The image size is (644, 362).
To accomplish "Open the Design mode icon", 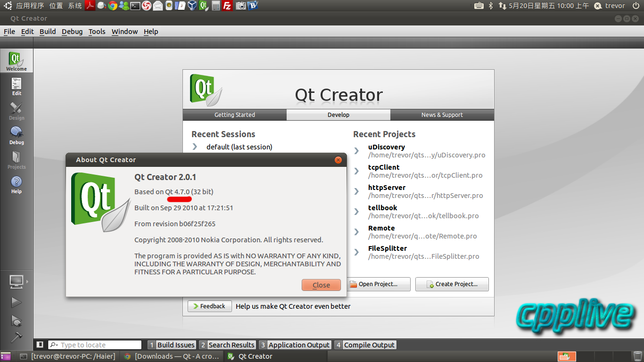I will click(17, 111).
